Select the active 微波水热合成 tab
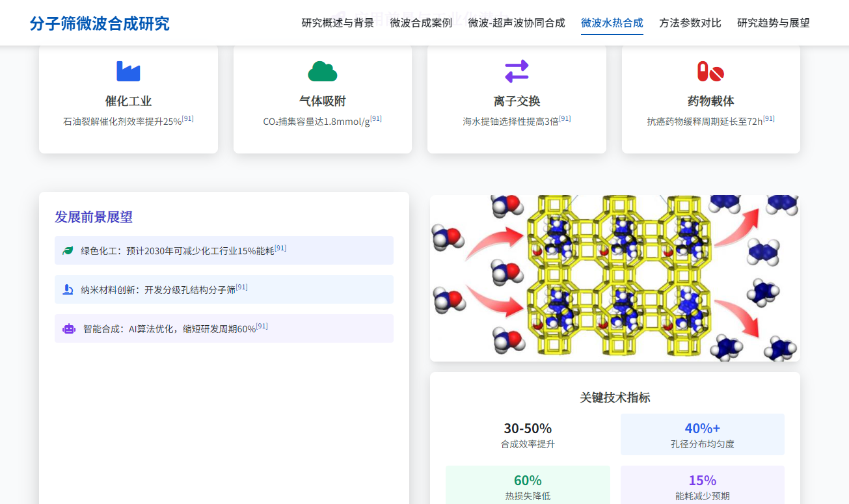The image size is (849, 504). tap(612, 23)
